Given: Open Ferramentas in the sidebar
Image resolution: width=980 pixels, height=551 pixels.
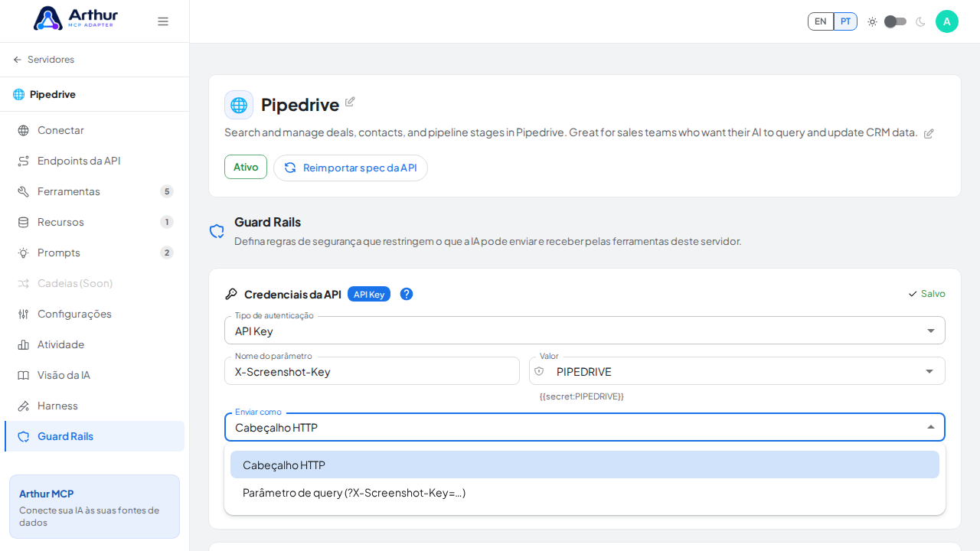Looking at the screenshot, I should (x=95, y=191).
